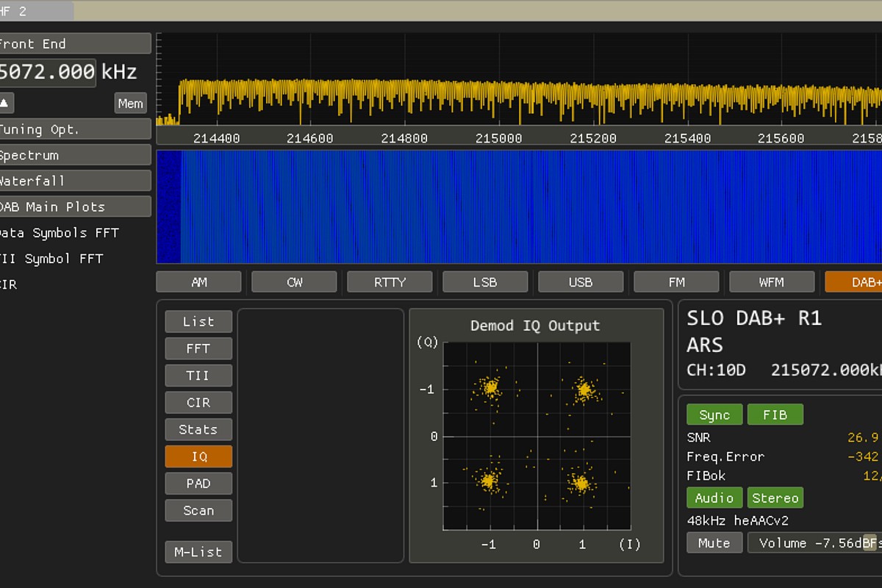Open the DAB station List view
Viewport: 882px width, 588px height.
[x=198, y=321]
